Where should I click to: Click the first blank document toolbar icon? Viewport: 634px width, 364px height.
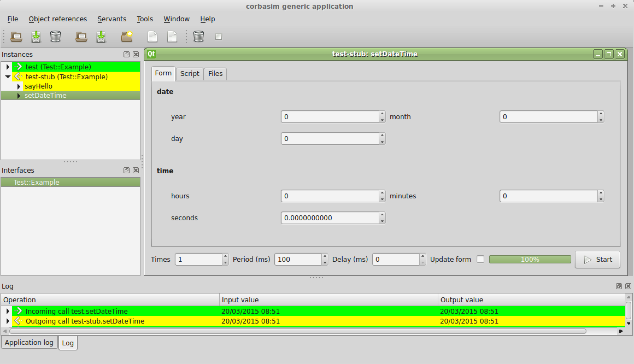[x=152, y=36]
